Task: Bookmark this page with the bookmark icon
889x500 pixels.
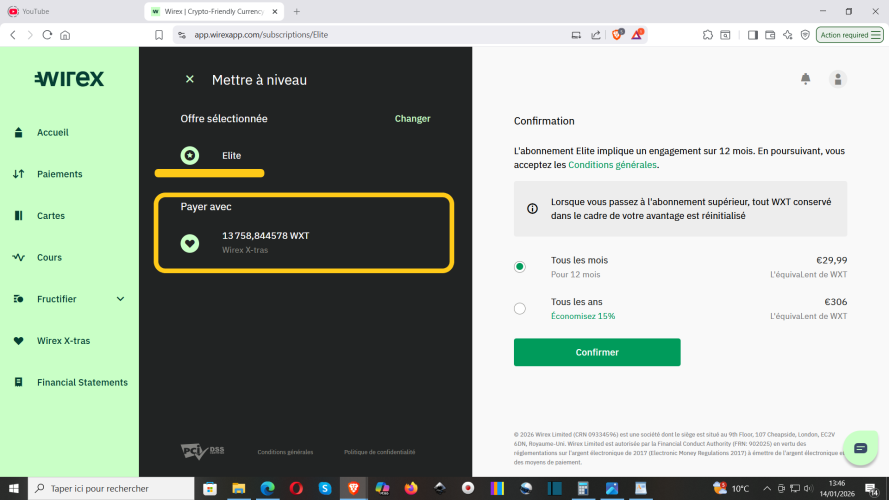Action: [x=159, y=35]
